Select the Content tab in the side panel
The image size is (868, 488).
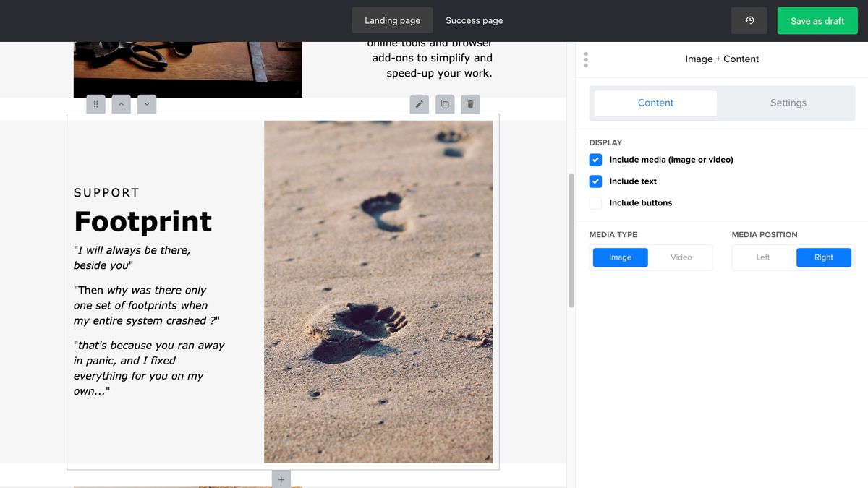655,103
